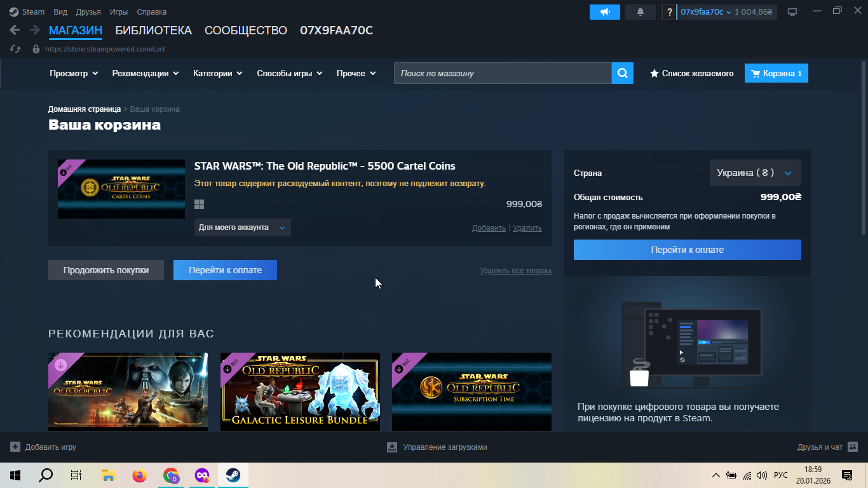Image resolution: width=868 pixels, height=488 pixels.
Task: Open the purple mask app on taskbar
Action: coord(201,475)
